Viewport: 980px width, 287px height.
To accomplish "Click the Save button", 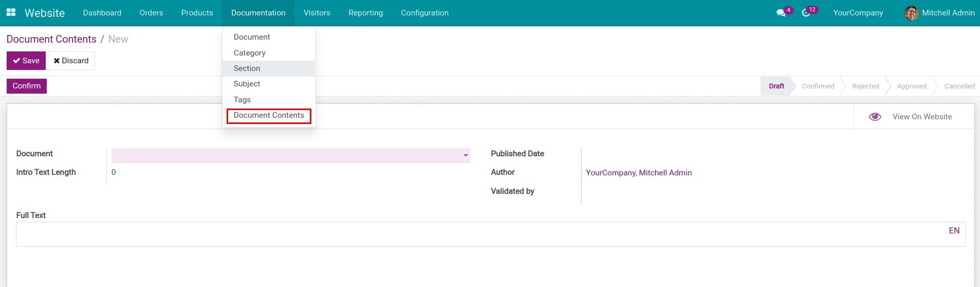I will pos(26,61).
